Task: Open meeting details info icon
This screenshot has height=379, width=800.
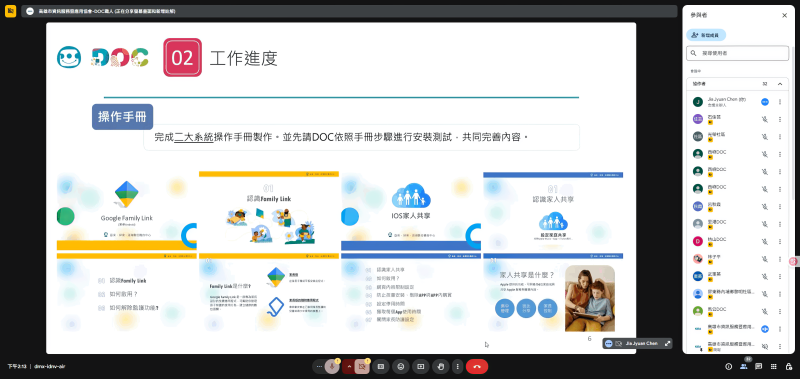Action: pyautogui.click(x=729, y=366)
